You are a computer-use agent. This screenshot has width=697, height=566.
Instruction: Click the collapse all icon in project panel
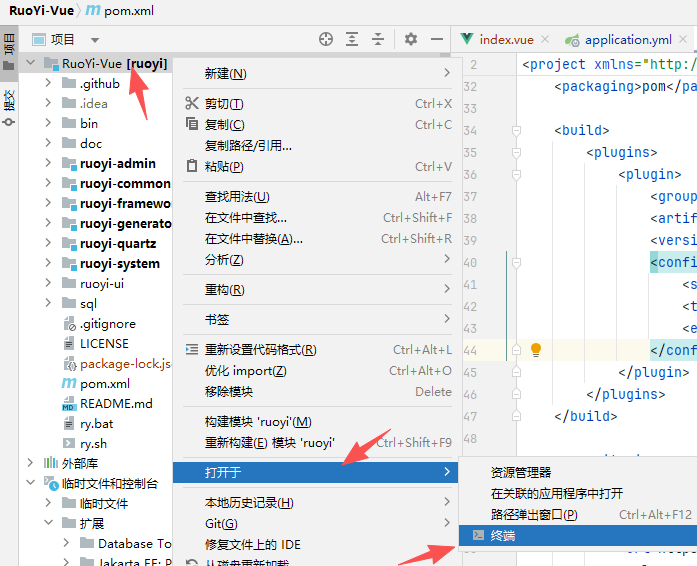pos(378,39)
